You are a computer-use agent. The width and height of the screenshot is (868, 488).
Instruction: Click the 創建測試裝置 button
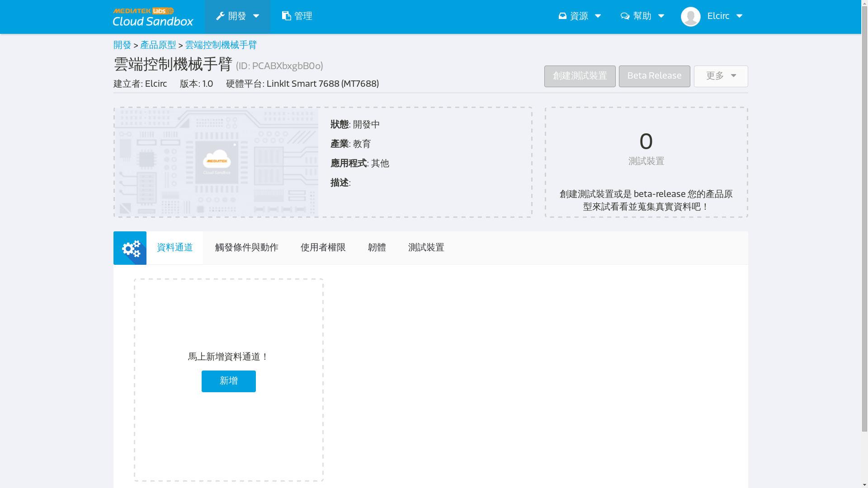[x=580, y=76]
